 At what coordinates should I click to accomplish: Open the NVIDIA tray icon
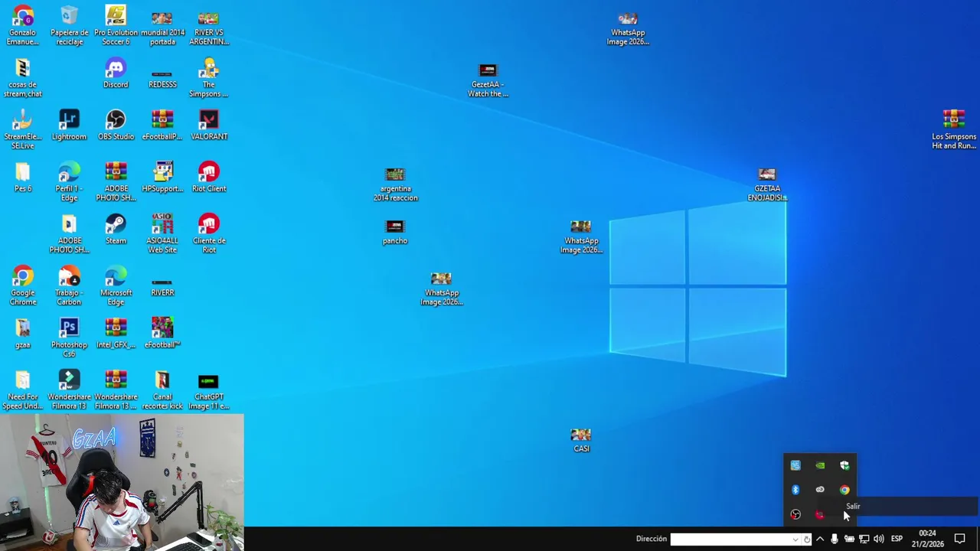click(820, 465)
